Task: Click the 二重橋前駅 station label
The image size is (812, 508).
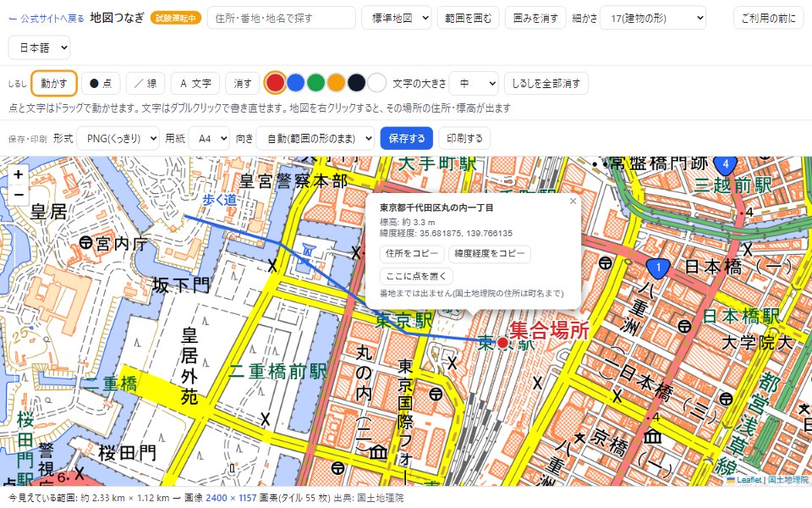Action: point(277,371)
